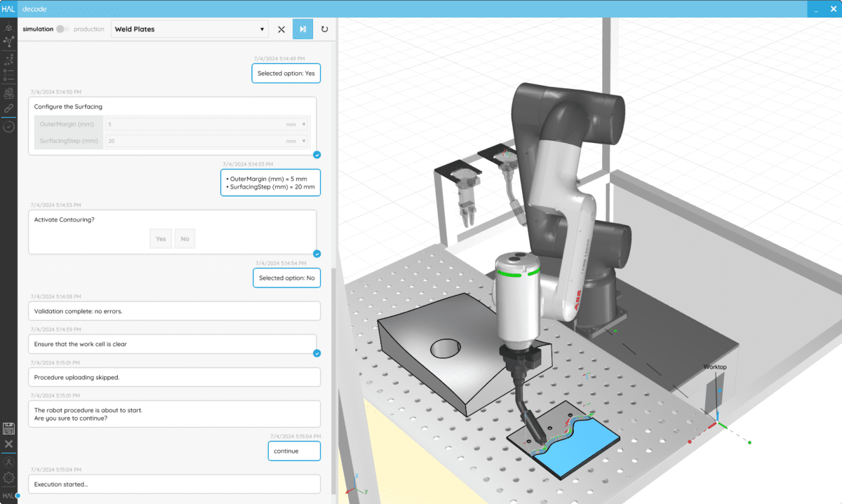Click the save floppy disk icon

pos(8,428)
